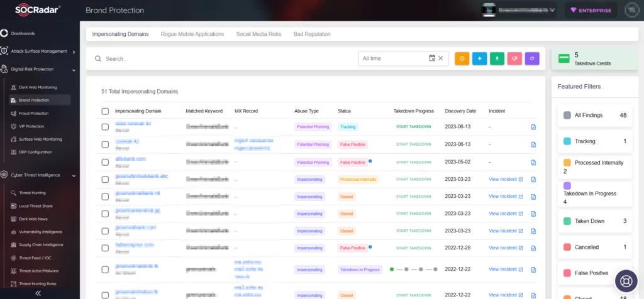Open details icon for 2023-05-02 row
The height and width of the screenshot is (299, 644).
tap(533, 163)
